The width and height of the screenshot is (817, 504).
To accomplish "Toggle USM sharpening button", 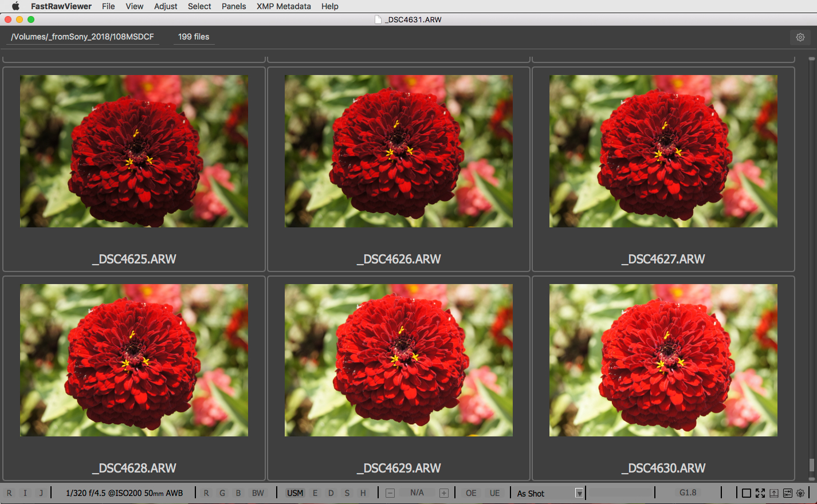I will coord(294,493).
